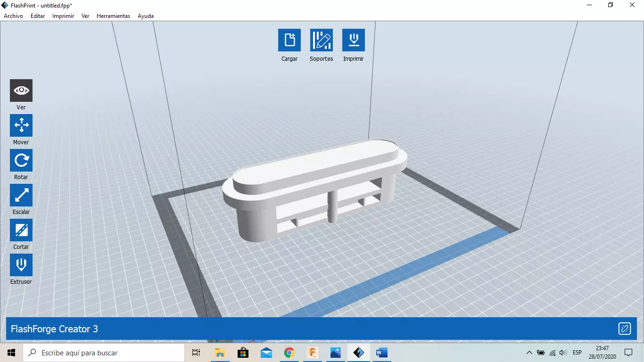
Task: Open the Ayuda menu
Action: pos(146,16)
